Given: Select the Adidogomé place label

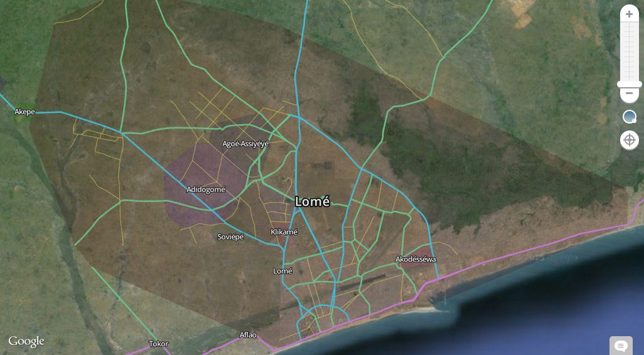Looking at the screenshot, I should [x=206, y=189].
